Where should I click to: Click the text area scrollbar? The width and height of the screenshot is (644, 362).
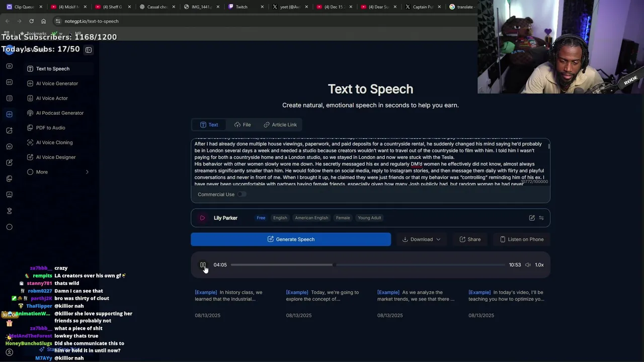[549, 146]
